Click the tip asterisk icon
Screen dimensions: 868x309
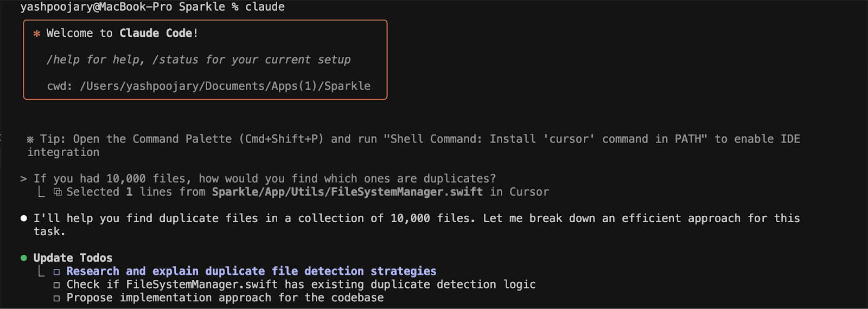(x=30, y=139)
